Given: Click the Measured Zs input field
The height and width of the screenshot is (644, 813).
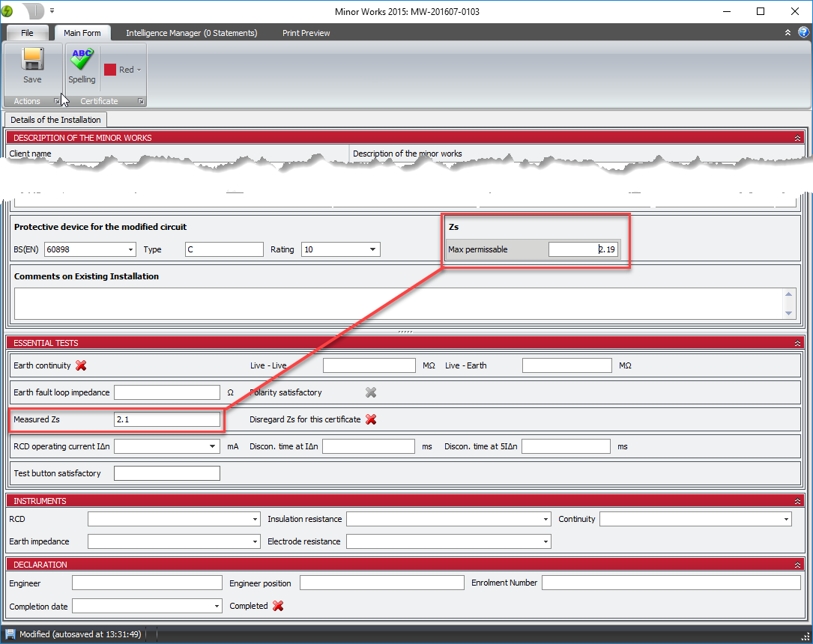Looking at the screenshot, I should [x=167, y=419].
